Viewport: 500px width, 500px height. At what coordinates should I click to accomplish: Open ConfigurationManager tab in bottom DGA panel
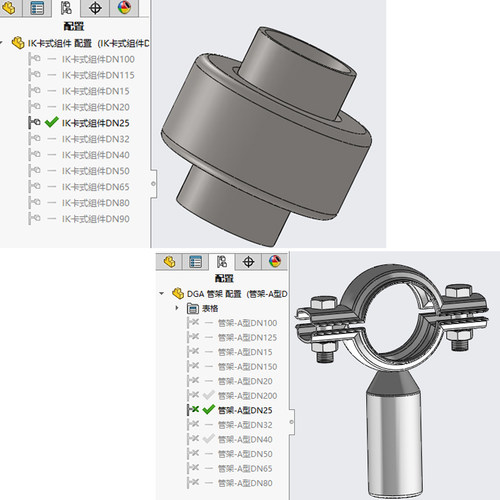click(x=222, y=262)
